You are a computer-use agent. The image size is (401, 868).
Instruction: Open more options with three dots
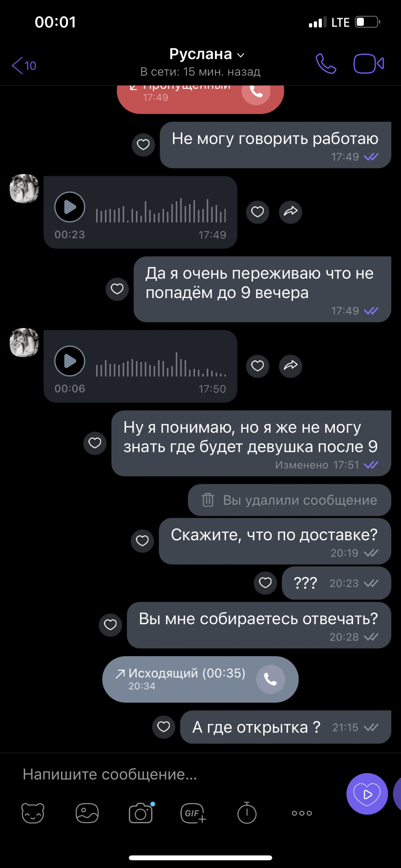tap(302, 813)
